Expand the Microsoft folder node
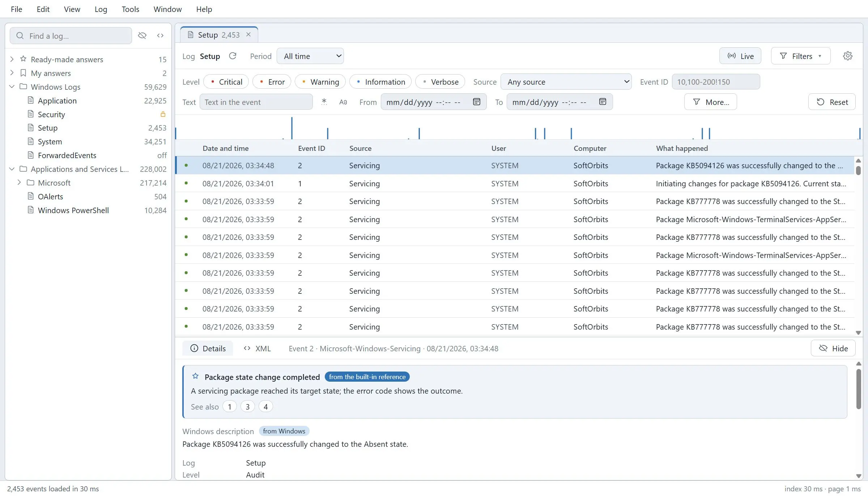The width and height of the screenshot is (868, 496). 19,182
